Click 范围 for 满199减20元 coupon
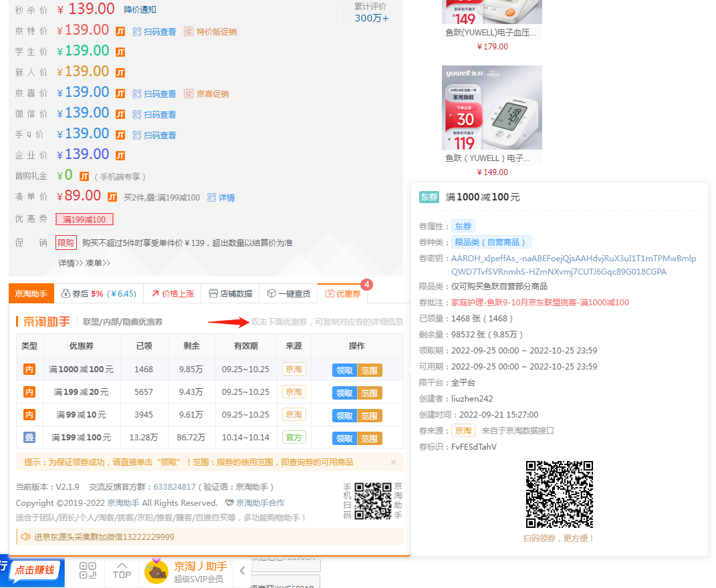Viewport: 716px width, 588px height. (370, 393)
